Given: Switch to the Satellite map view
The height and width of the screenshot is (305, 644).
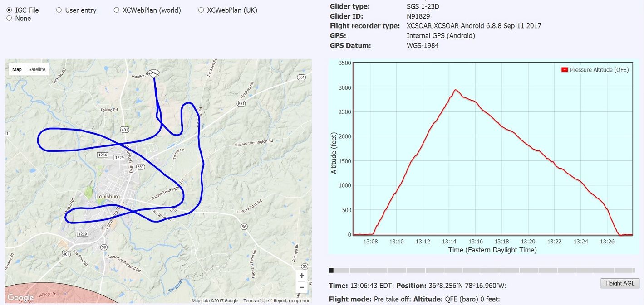Looking at the screenshot, I should pos(37,69).
